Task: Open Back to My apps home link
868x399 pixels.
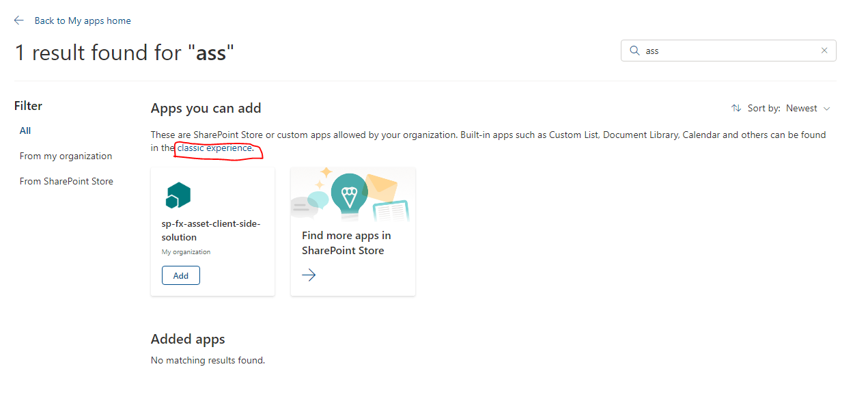Action: tap(83, 20)
